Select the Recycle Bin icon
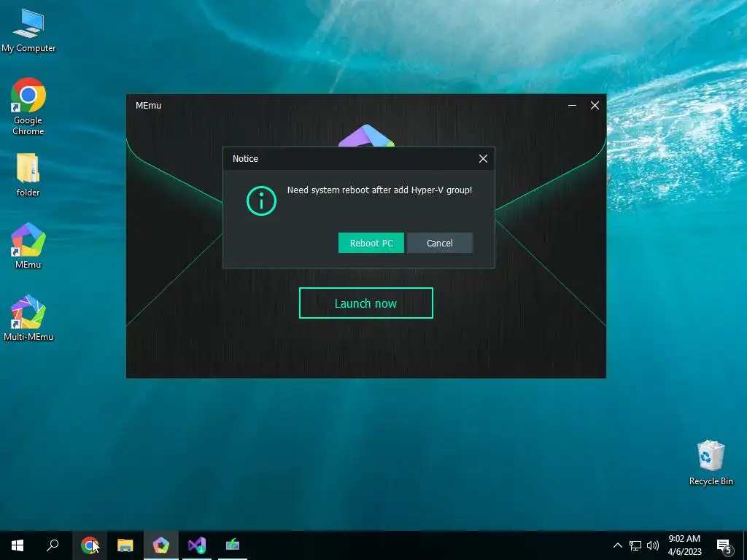 pos(711,463)
